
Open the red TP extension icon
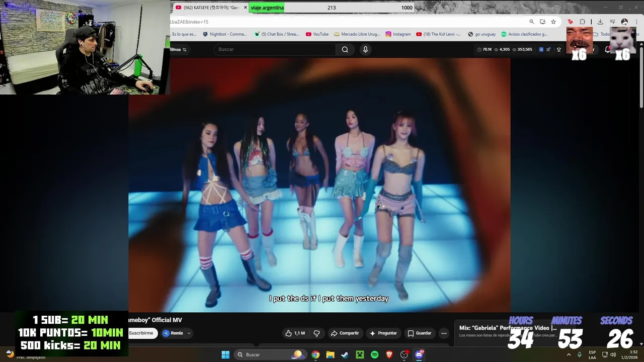pyautogui.click(x=570, y=22)
